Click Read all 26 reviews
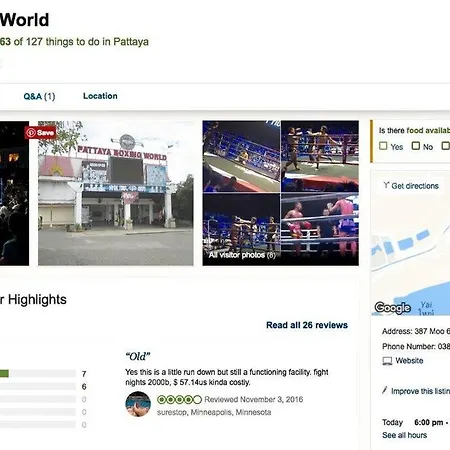Screen dimensions: 450x450 coord(307,325)
